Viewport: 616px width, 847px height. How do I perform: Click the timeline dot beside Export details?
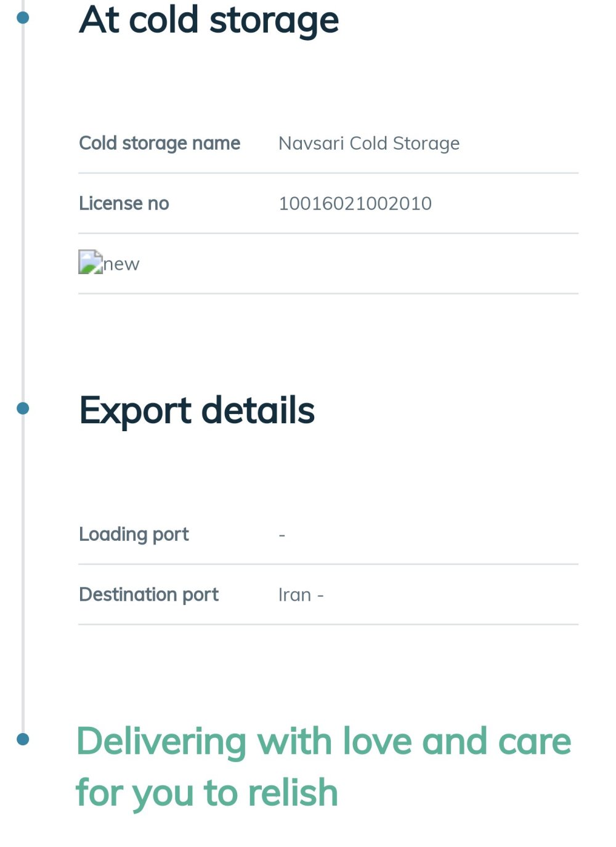tap(23, 408)
